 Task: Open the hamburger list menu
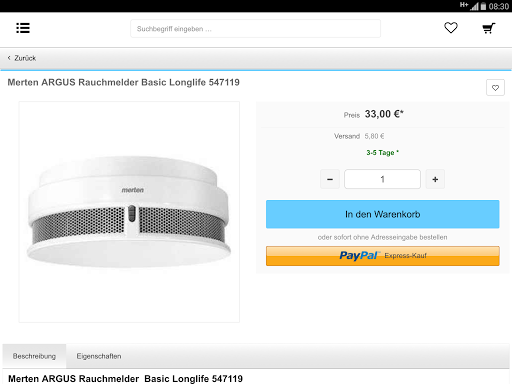click(23, 28)
